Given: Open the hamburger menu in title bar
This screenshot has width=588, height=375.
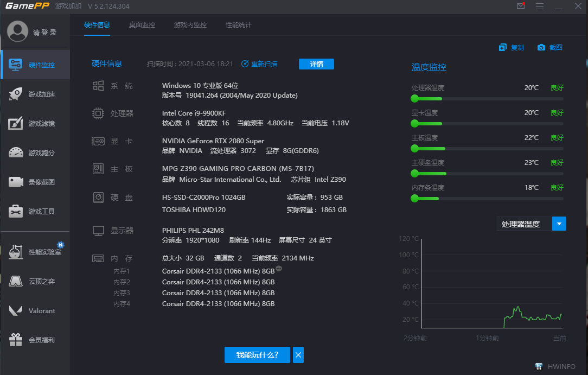Looking at the screenshot, I should pos(540,7).
